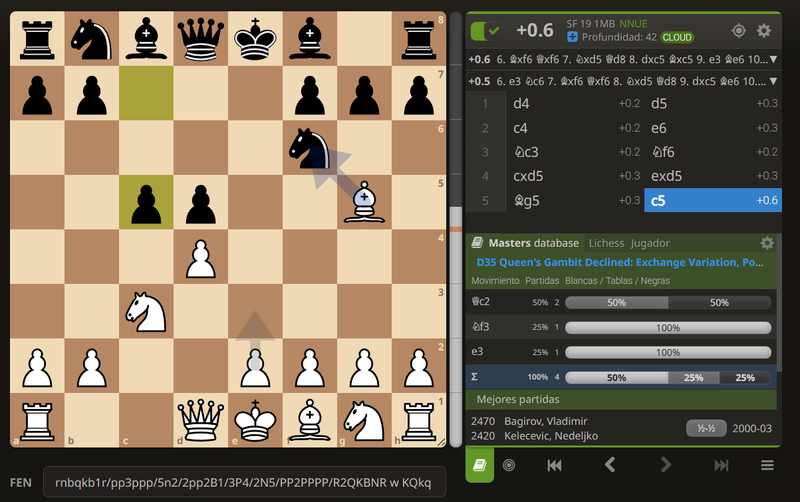Select black's move d5 in move list

[x=713, y=104]
